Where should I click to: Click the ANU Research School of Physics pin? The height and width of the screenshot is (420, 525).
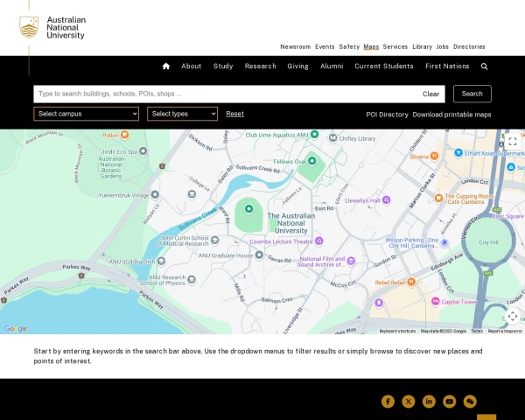[191, 279]
